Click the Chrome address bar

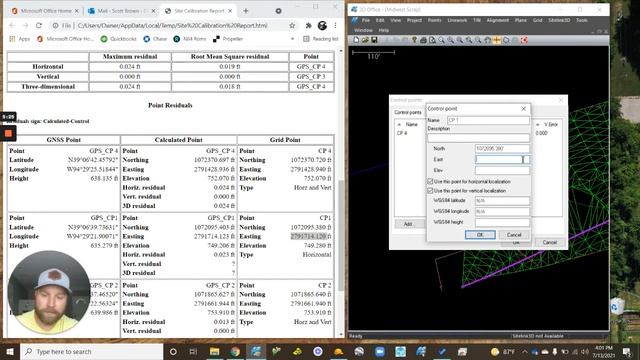(x=172, y=25)
